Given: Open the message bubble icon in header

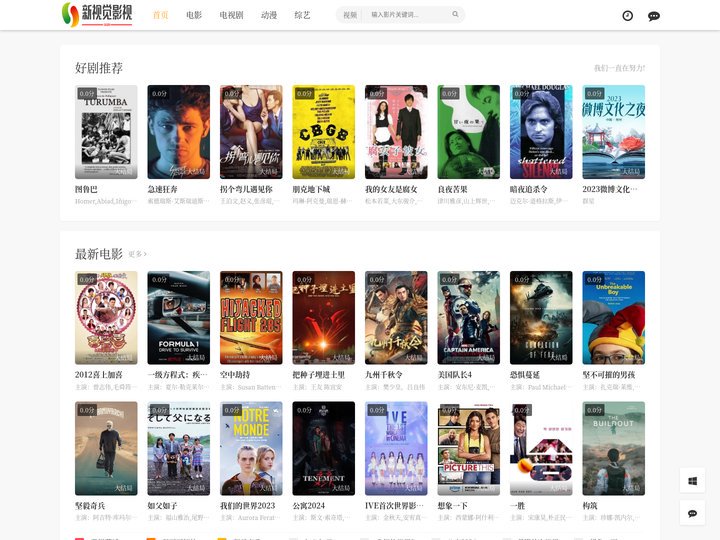Looking at the screenshot, I should coord(654,16).
